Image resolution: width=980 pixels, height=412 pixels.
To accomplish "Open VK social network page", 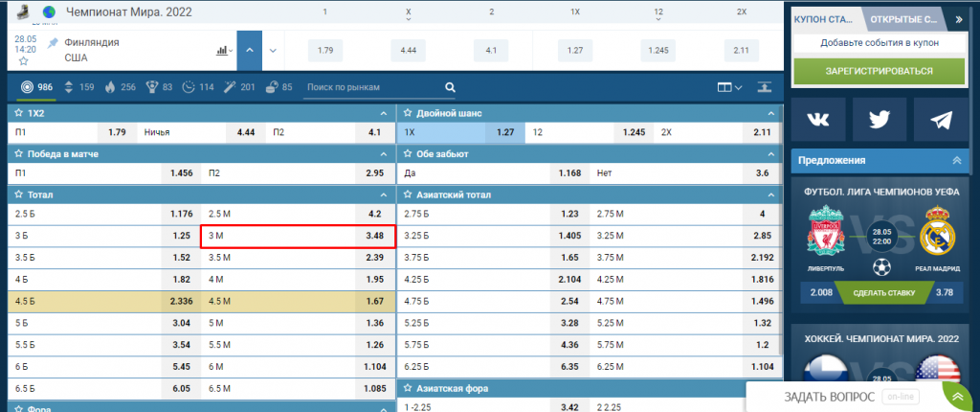I will click(818, 120).
